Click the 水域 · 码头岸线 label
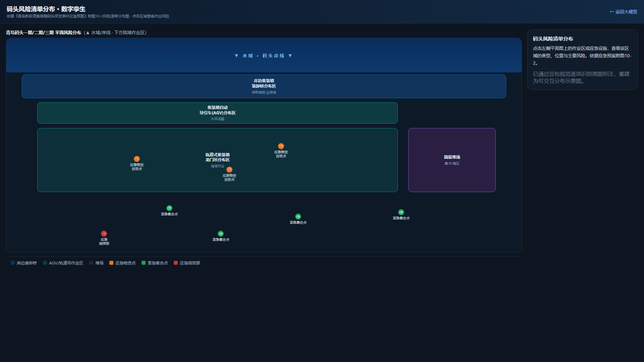The image size is (644, 362). 264,56
